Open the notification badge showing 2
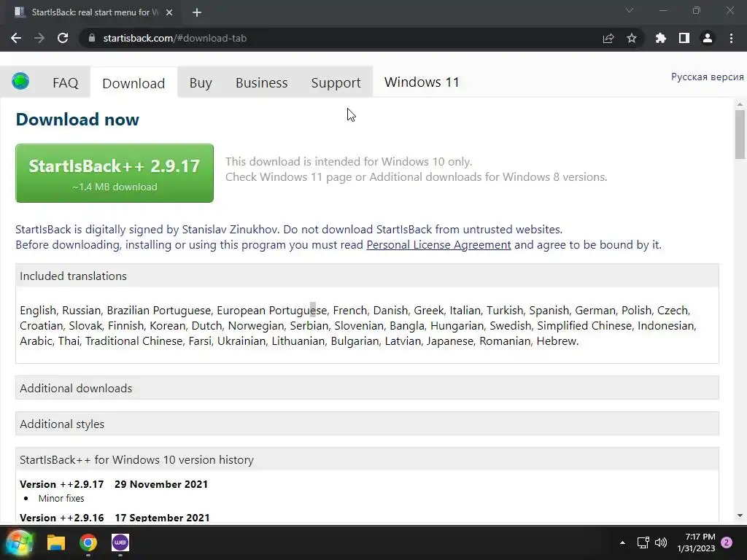Image resolution: width=747 pixels, height=560 pixels. coord(727,542)
